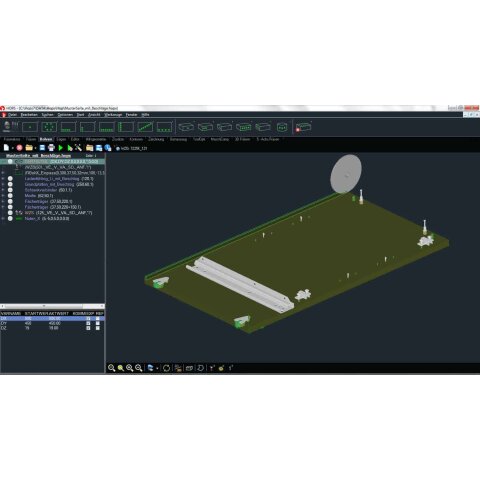Toggle the KOMM checkbox in the DZ row
Image resolution: width=480 pixels, height=480 pixels.
[x=88, y=328]
